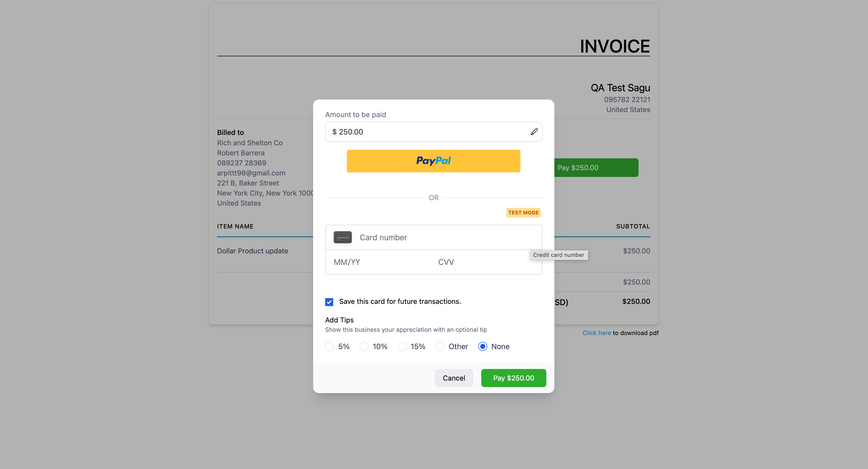
Task: Toggle Save card for future transactions
Action: pos(329,301)
